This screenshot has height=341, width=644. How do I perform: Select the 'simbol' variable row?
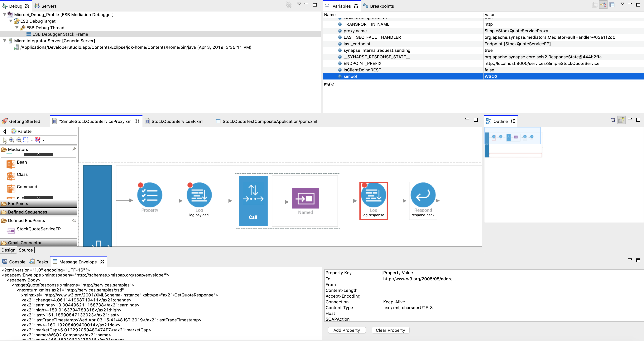pos(483,76)
